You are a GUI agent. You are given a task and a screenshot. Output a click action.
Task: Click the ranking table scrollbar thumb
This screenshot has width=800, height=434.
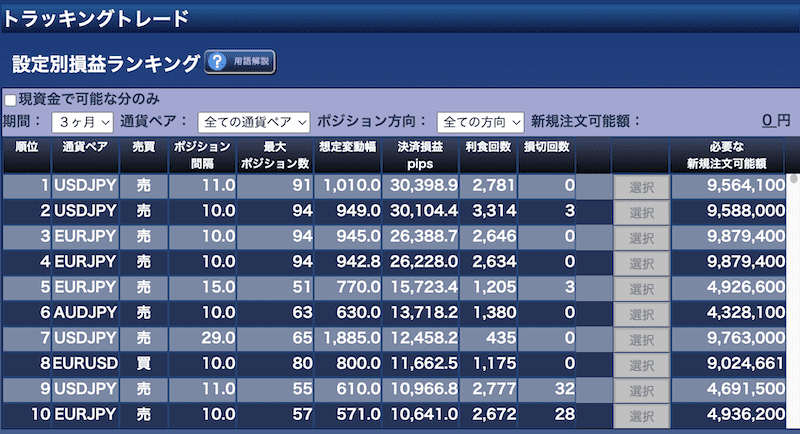coord(793,179)
